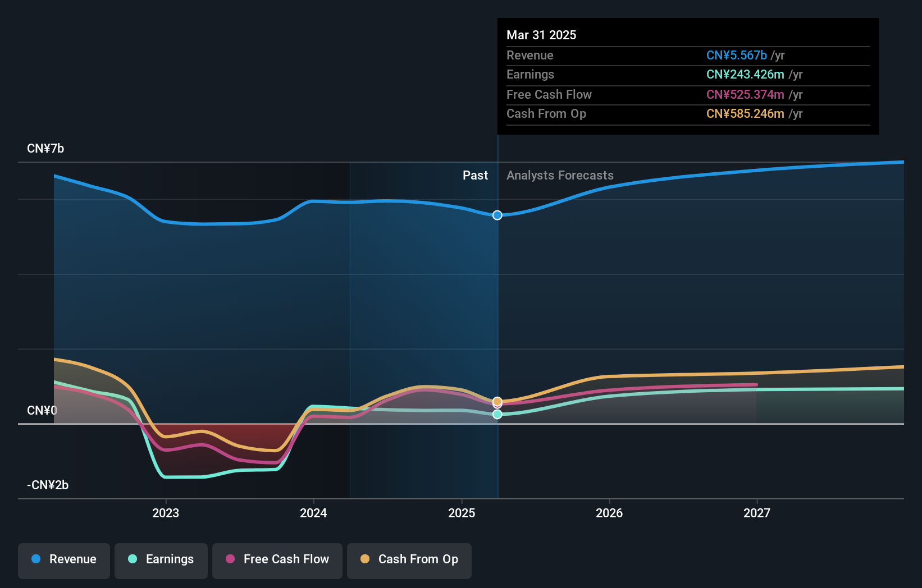
Task: Click the CN¥0 y-axis label
Action: click(x=42, y=411)
